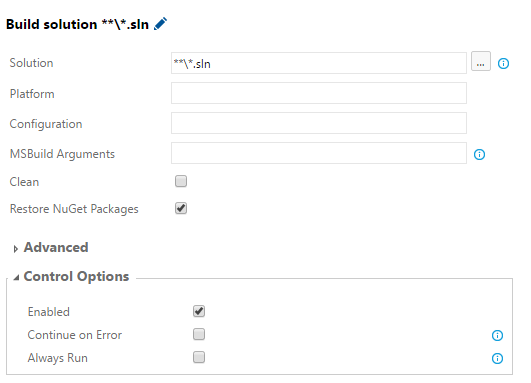Tick the Continue on Error checkbox
The width and height of the screenshot is (531, 383).
point(199,334)
